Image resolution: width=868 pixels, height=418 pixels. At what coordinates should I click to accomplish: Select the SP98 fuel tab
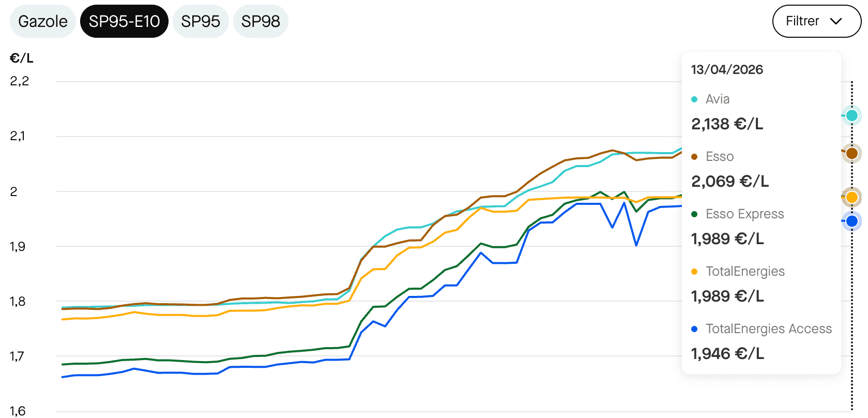(261, 21)
